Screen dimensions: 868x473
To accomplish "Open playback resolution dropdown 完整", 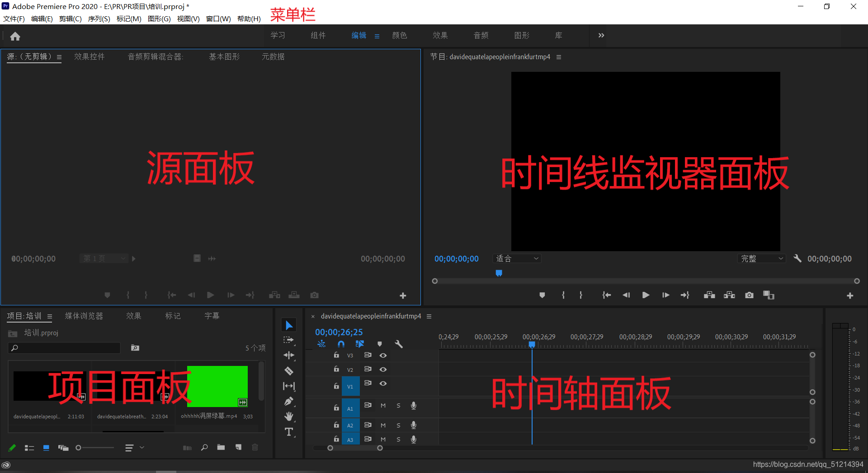I will coord(761,258).
